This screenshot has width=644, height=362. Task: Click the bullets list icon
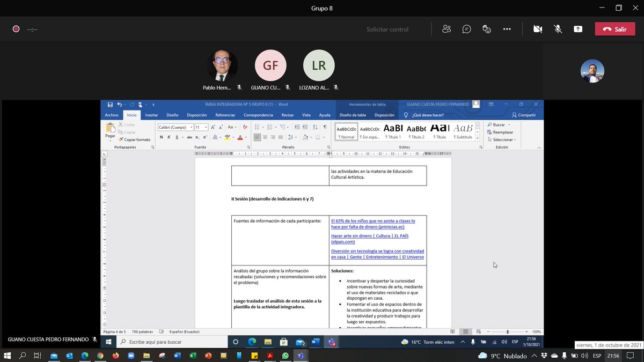[x=258, y=127]
